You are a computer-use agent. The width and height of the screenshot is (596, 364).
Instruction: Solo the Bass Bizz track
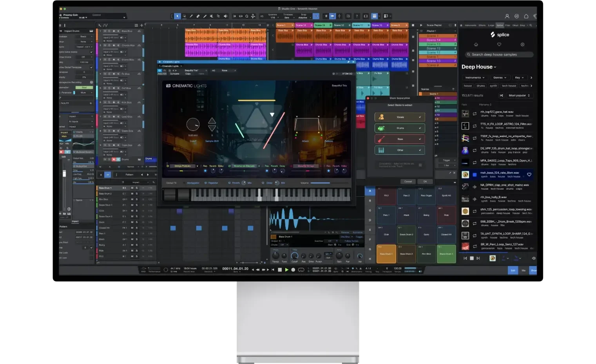pos(109,31)
